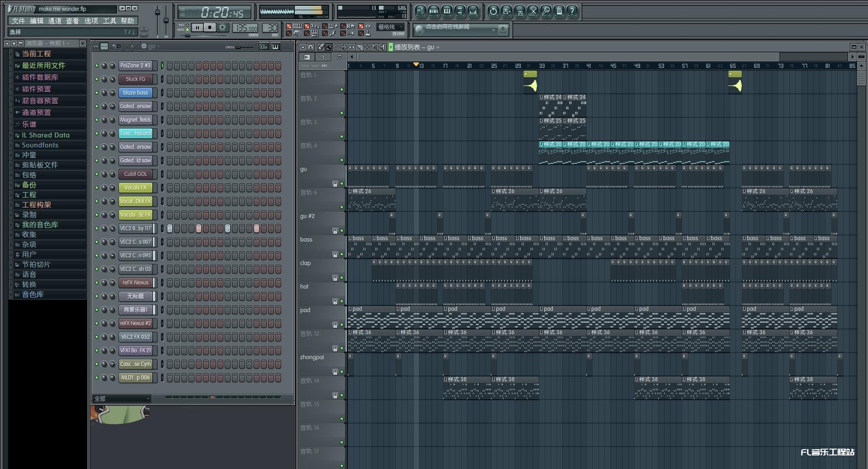Open the 选项 menu

tap(91, 21)
